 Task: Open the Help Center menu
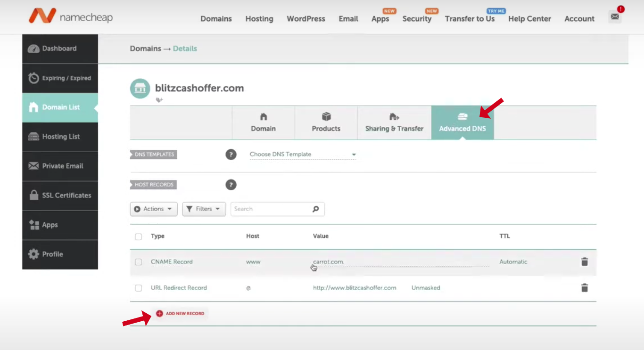tap(529, 19)
